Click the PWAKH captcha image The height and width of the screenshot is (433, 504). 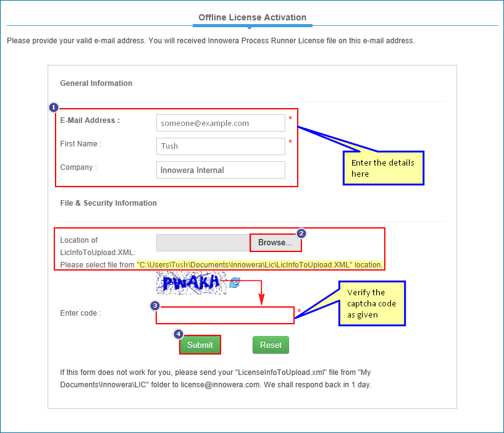click(x=191, y=283)
